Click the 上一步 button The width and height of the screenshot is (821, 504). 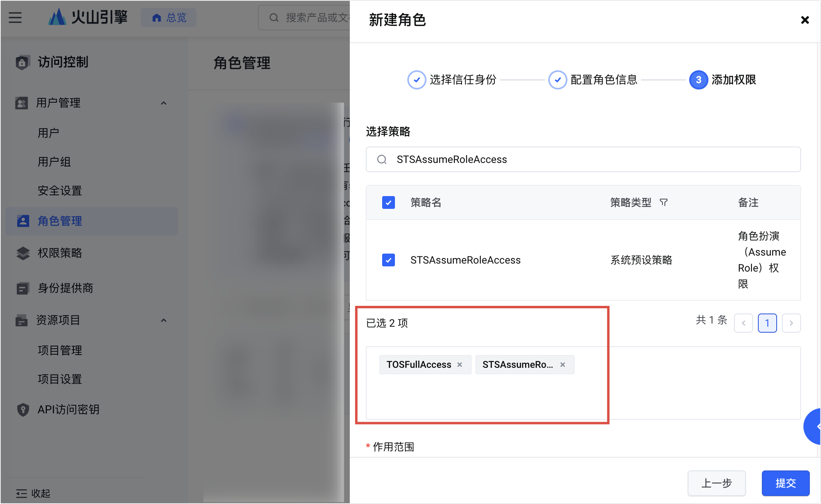pos(716,483)
